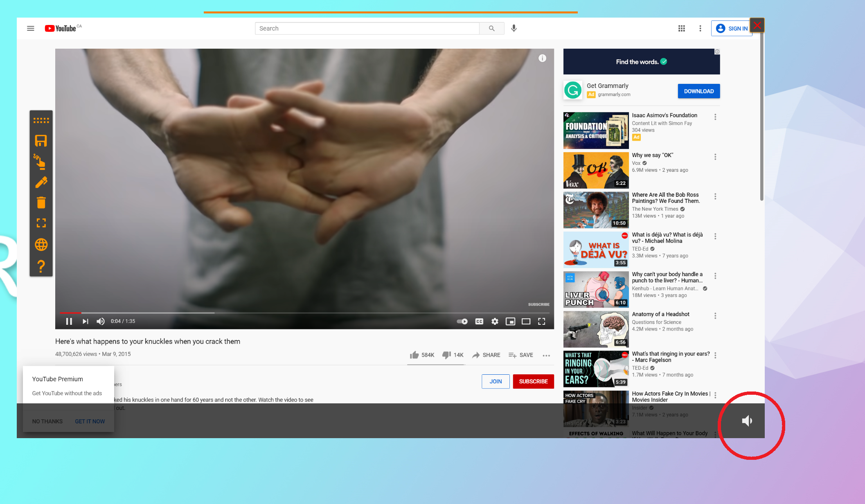The height and width of the screenshot is (504, 865).
Task: Dislike the video with 14K dislikes
Action: tap(453, 355)
